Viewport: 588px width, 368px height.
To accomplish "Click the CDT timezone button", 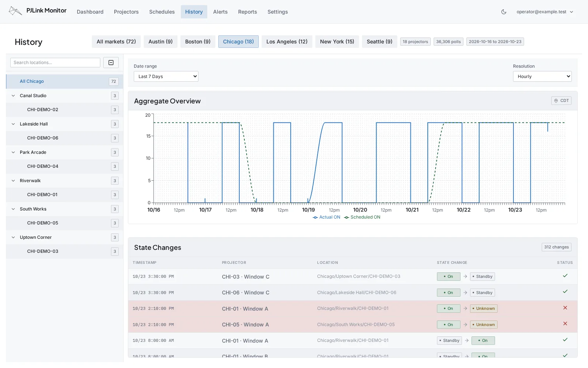I will pyautogui.click(x=561, y=100).
